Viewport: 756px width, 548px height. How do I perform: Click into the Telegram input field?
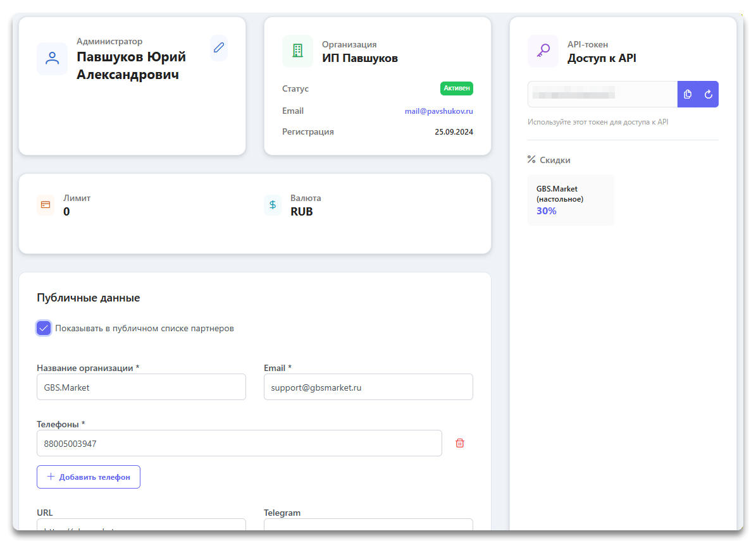[x=368, y=526]
